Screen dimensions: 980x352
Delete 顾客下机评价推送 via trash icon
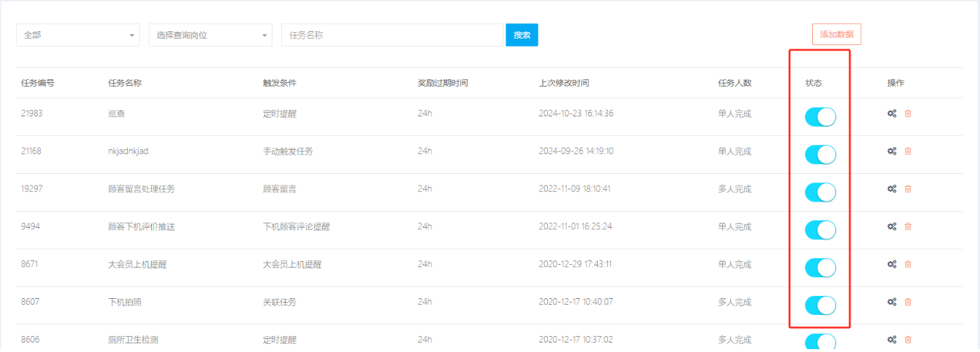pos(908,227)
